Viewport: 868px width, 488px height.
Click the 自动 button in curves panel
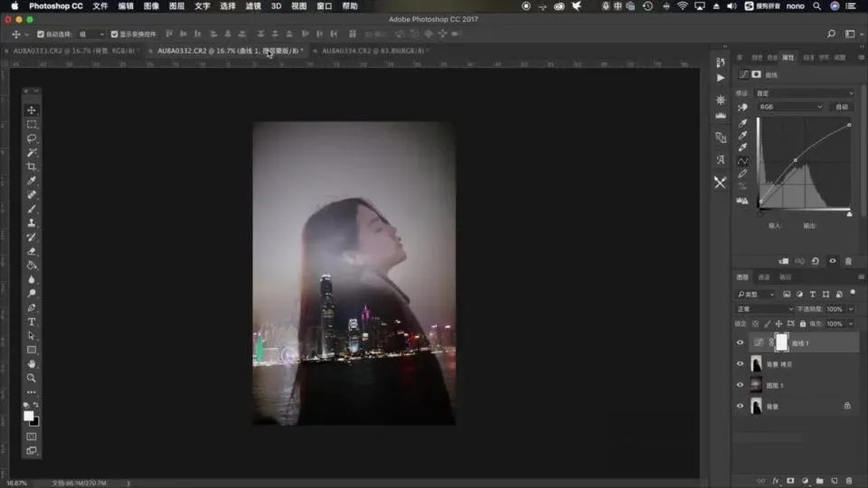tap(842, 107)
